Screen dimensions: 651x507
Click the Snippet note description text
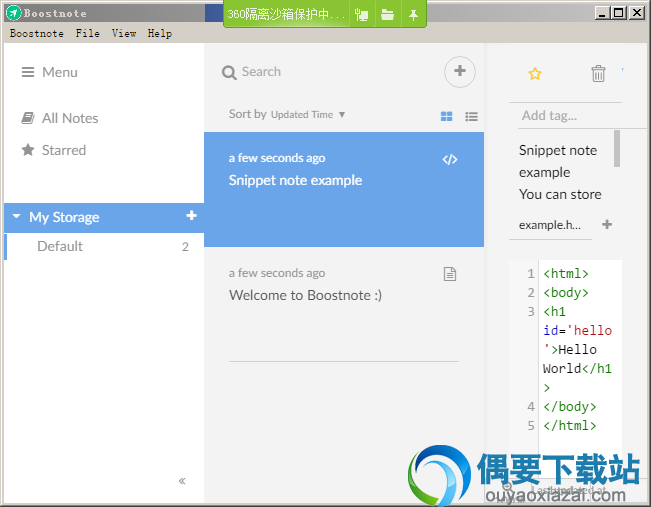point(560,172)
